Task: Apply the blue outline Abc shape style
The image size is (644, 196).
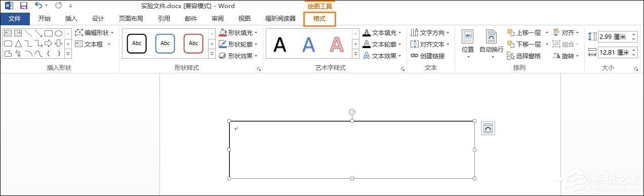Action: [165, 44]
